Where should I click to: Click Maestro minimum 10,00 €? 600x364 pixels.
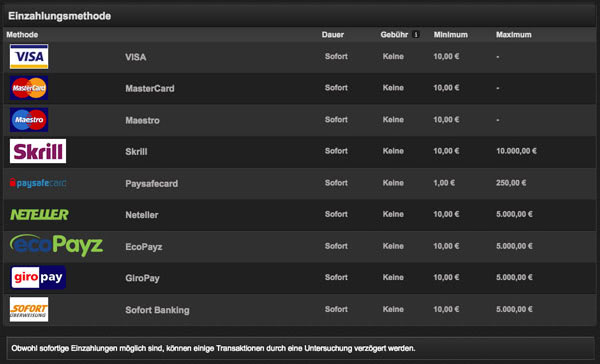pyautogui.click(x=446, y=119)
